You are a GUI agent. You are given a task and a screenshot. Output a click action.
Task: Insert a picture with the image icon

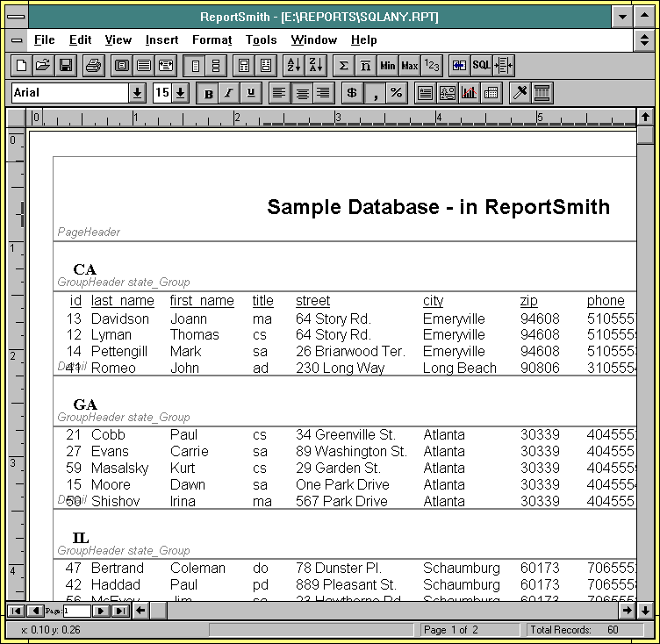(448, 93)
